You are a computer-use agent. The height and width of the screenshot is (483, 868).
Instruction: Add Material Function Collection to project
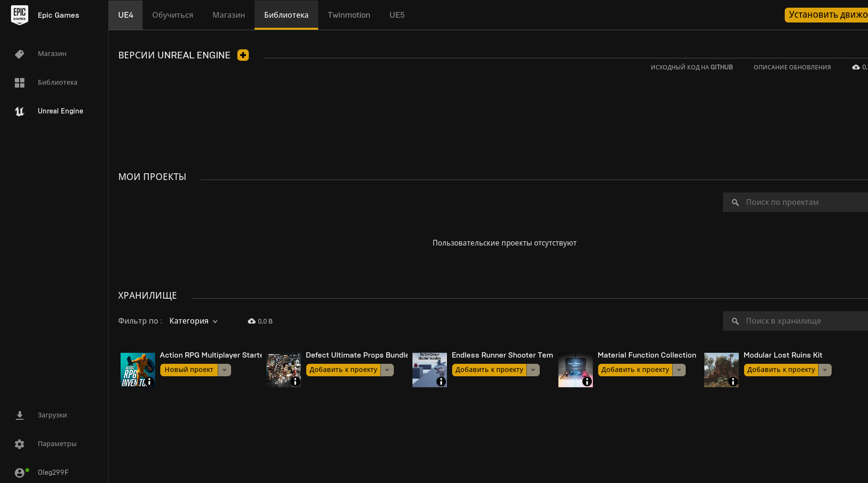tap(635, 370)
